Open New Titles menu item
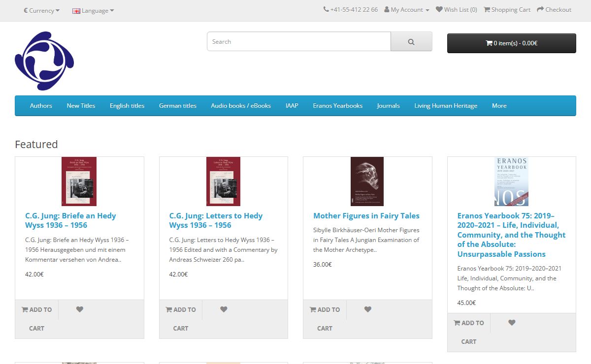This screenshot has height=364, width=591. click(x=81, y=106)
